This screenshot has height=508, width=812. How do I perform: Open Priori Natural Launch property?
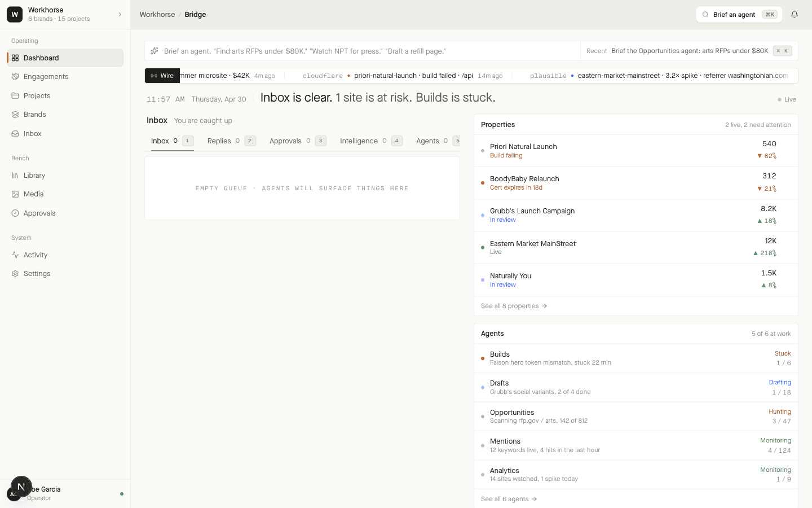click(636, 151)
